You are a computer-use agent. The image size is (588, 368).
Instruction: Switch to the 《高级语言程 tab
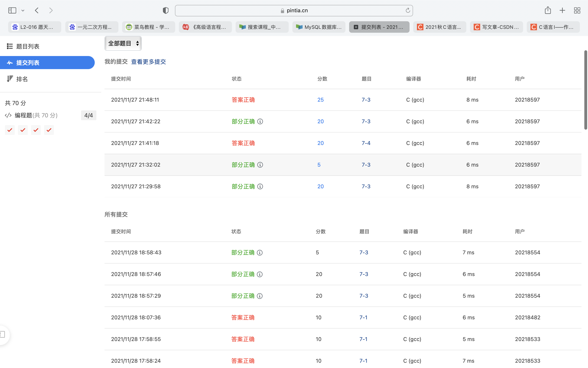[x=205, y=27]
